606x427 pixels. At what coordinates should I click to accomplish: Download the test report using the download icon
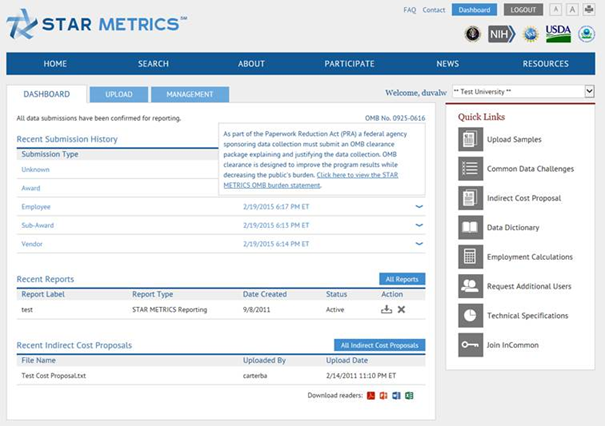(386, 310)
